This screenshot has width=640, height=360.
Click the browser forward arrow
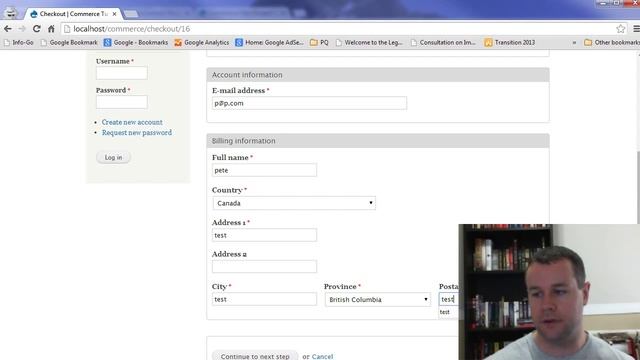pyautogui.click(x=22, y=29)
